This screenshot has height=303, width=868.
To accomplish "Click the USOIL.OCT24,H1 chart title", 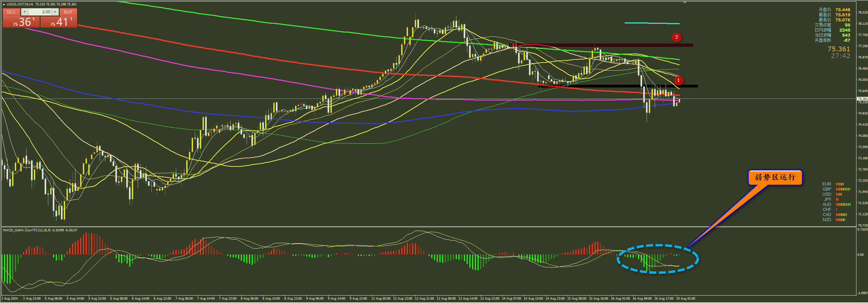I will [x=20, y=4].
